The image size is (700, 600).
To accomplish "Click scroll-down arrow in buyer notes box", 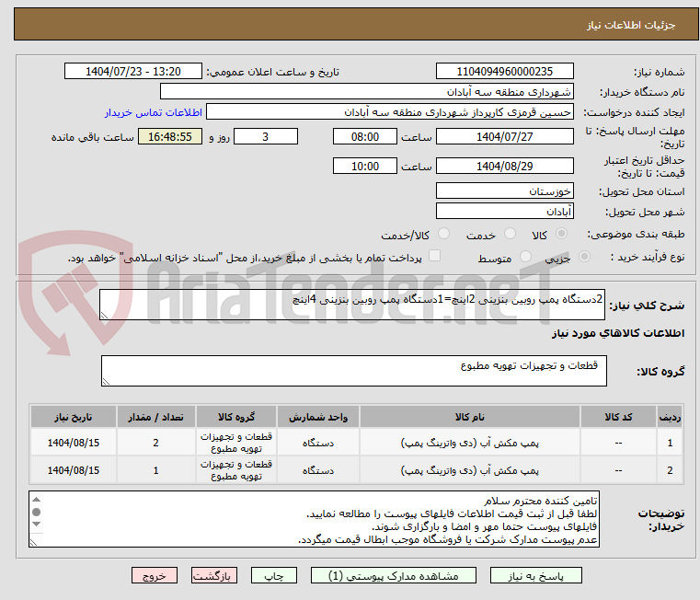I will 36,525.
